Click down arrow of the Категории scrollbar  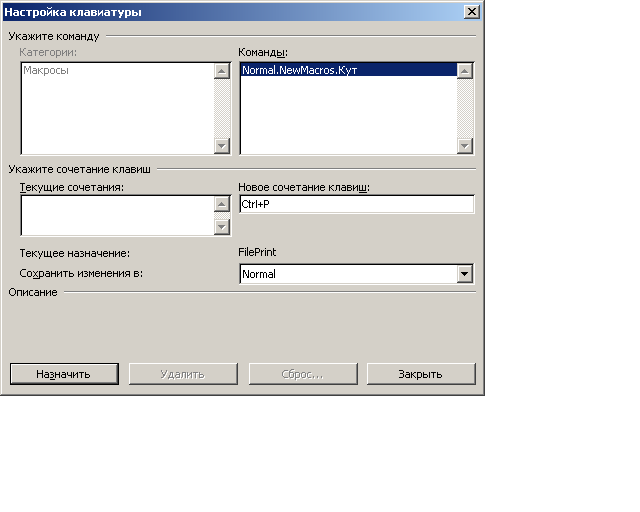tap(222, 146)
